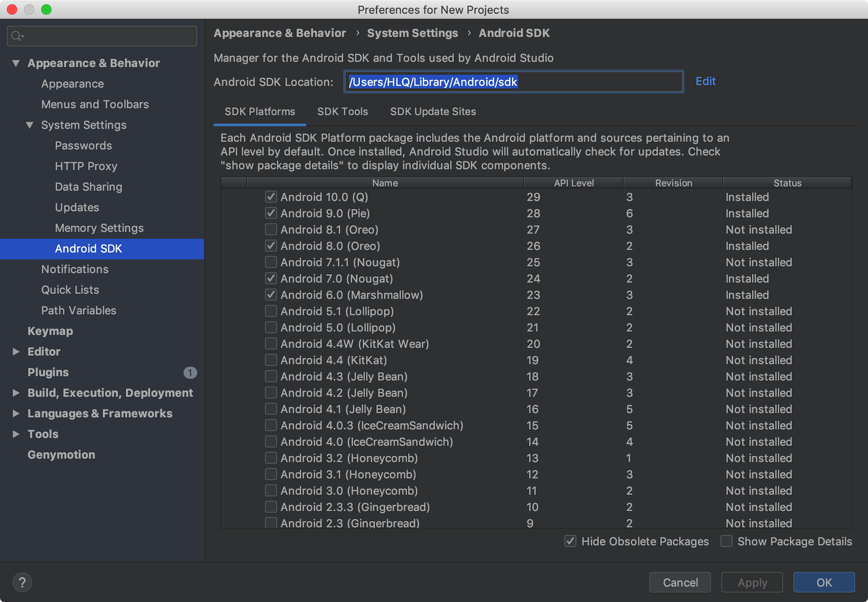Uncheck Android 9.0 (Pie) checkbox
868x602 pixels.
[x=271, y=213]
